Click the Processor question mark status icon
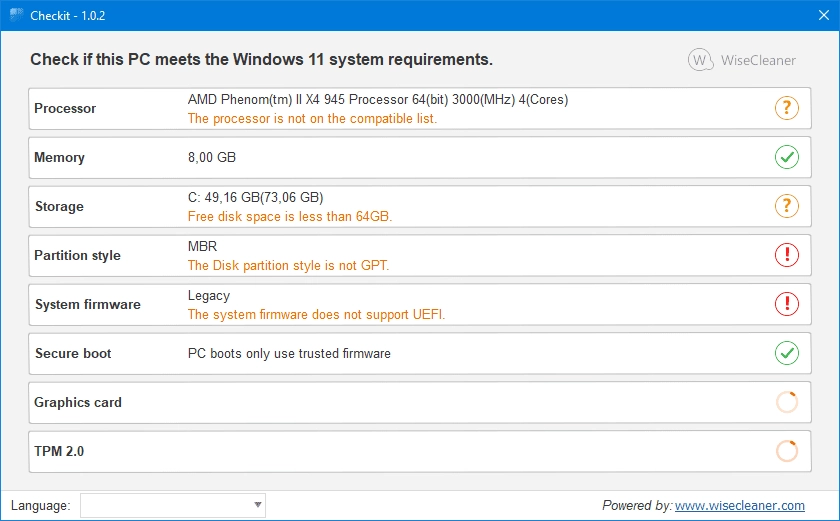This screenshot has height=521, width=840. [x=786, y=108]
